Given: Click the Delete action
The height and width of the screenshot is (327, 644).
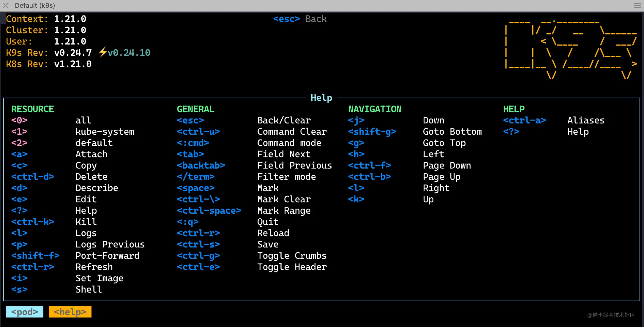Looking at the screenshot, I should (91, 177).
